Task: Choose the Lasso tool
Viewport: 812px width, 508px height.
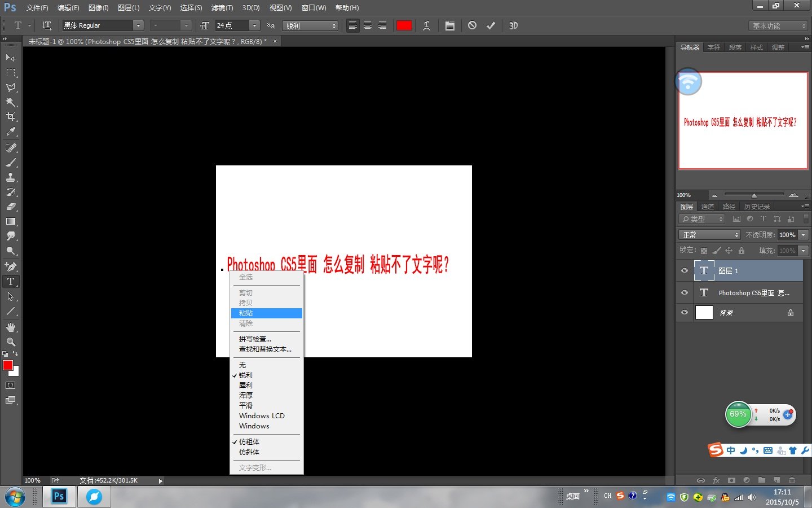Action: click(10, 87)
